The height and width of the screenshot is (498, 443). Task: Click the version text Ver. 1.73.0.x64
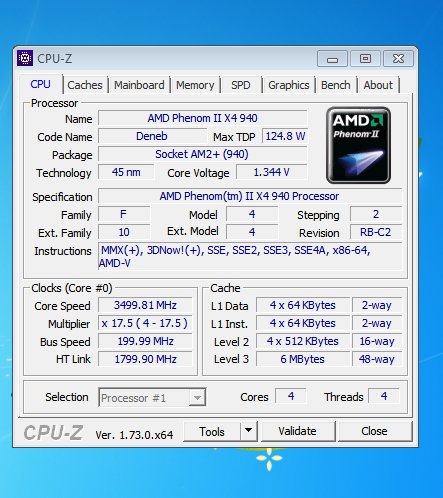[x=134, y=435]
